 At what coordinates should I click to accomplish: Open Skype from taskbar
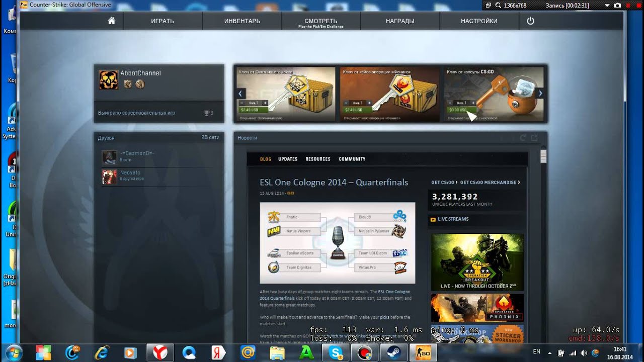pyautogui.click(x=335, y=353)
